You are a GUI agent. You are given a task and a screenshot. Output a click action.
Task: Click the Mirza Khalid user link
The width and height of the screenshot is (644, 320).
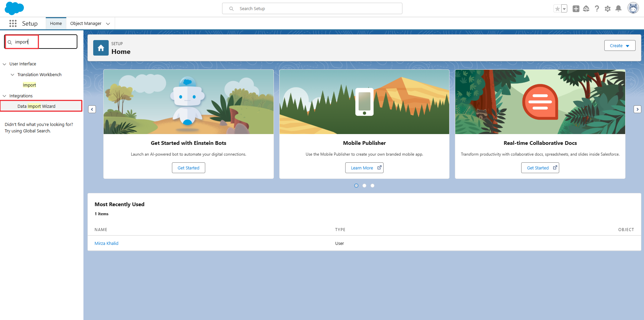click(x=106, y=243)
